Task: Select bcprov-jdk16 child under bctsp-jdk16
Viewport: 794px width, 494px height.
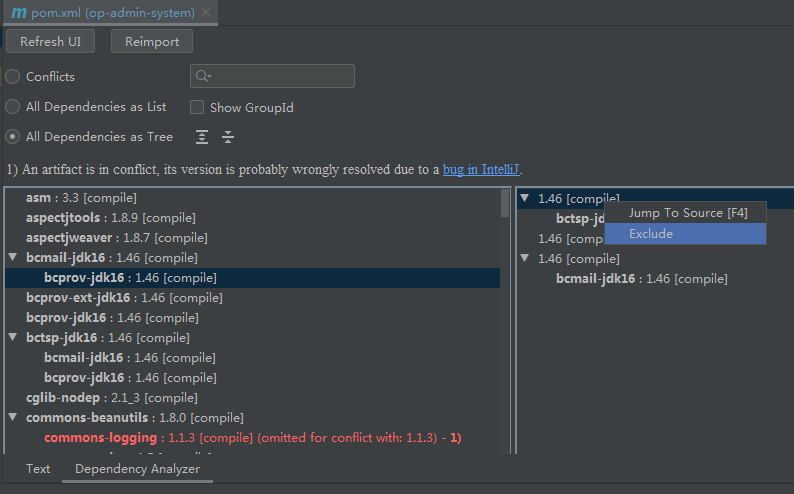Action: (252, 378)
